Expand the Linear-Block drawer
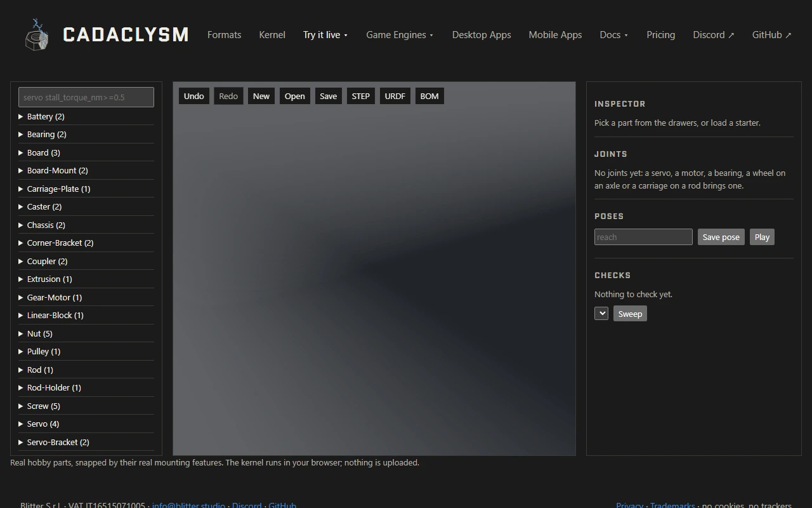This screenshot has height=508, width=812. coord(86,316)
